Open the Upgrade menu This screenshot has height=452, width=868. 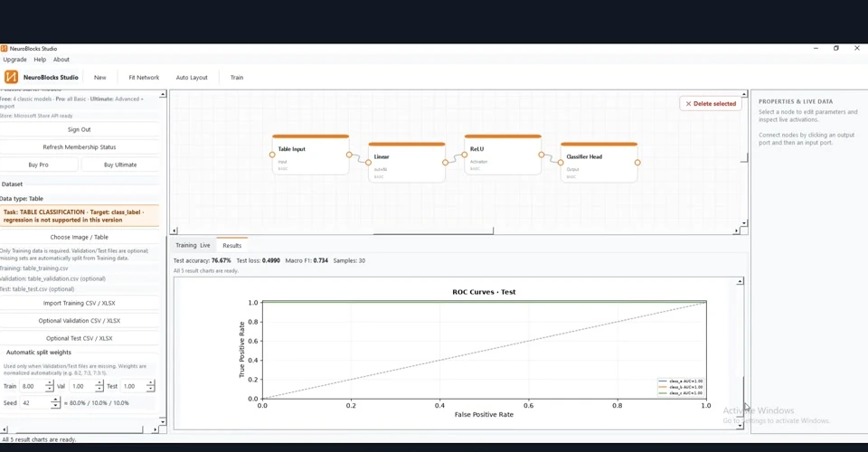(15, 59)
